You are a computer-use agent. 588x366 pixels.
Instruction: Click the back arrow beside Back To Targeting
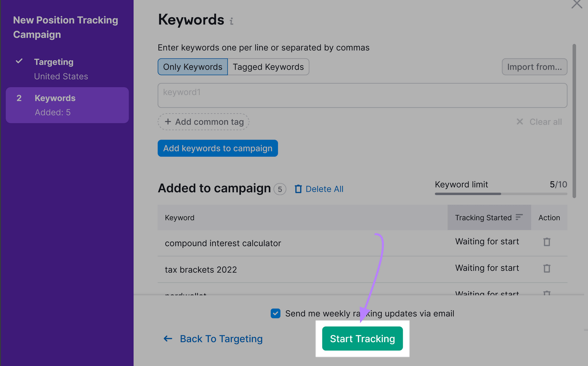tap(168, 338)
